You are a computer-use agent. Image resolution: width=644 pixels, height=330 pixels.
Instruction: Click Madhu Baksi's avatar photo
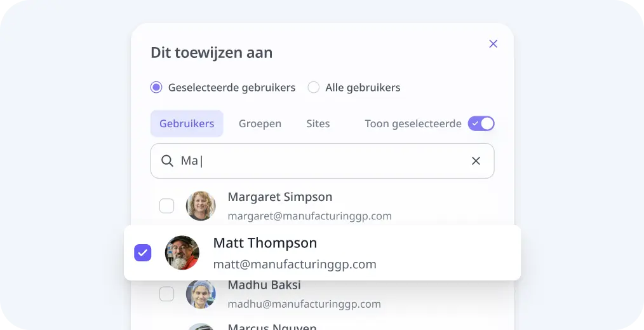pos(201,294)
